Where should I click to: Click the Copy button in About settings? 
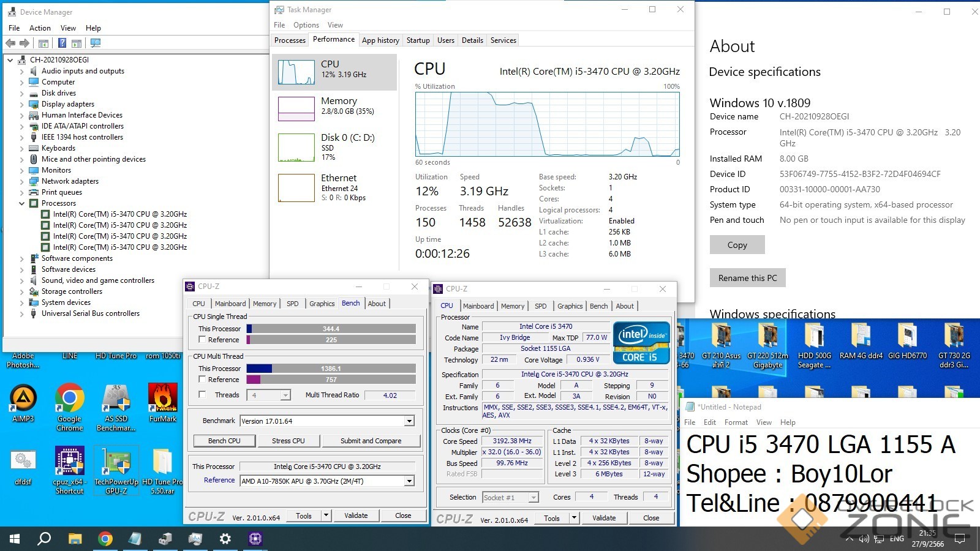click(737, 245)
